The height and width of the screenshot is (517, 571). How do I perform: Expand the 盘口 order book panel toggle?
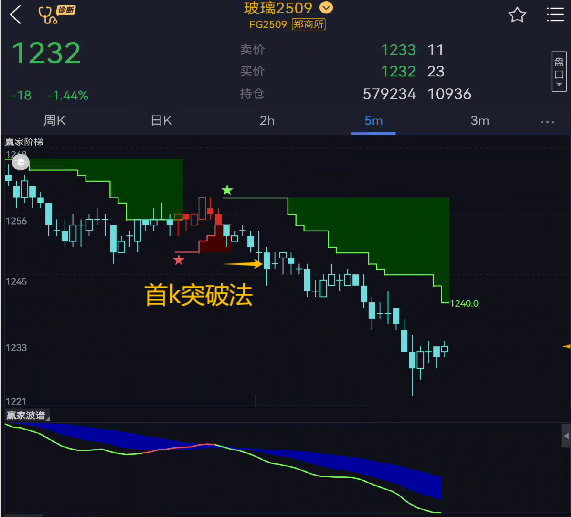[x=559, y=71]
